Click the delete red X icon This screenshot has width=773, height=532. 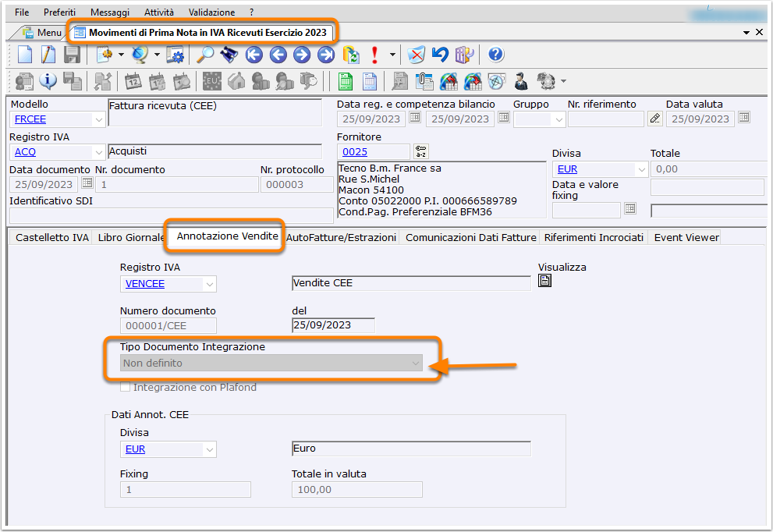point(416,55)
